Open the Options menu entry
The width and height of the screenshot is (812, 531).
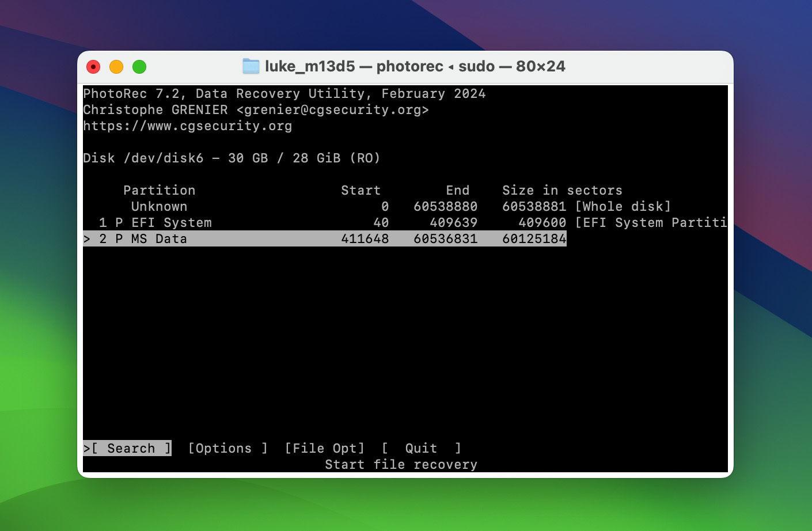click(228, 448)
